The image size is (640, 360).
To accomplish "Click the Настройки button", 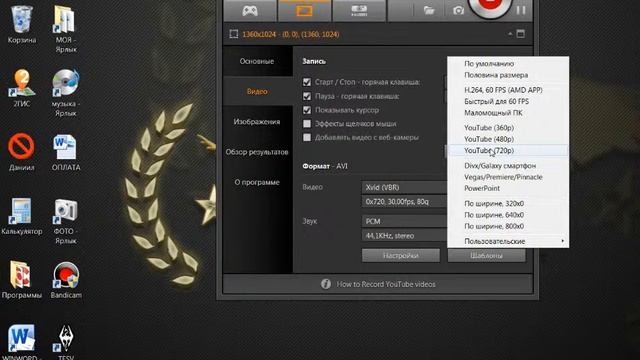I will tap(401, 256).
